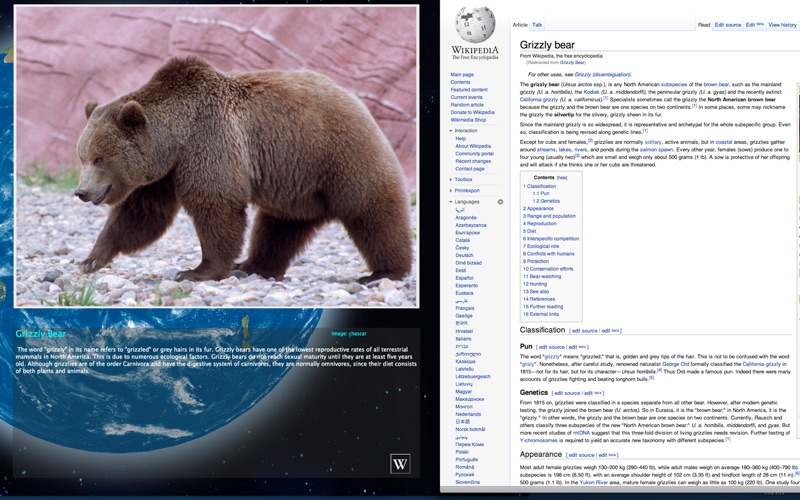
Task: Hide the Contents table
Action: tap(562, 178)
